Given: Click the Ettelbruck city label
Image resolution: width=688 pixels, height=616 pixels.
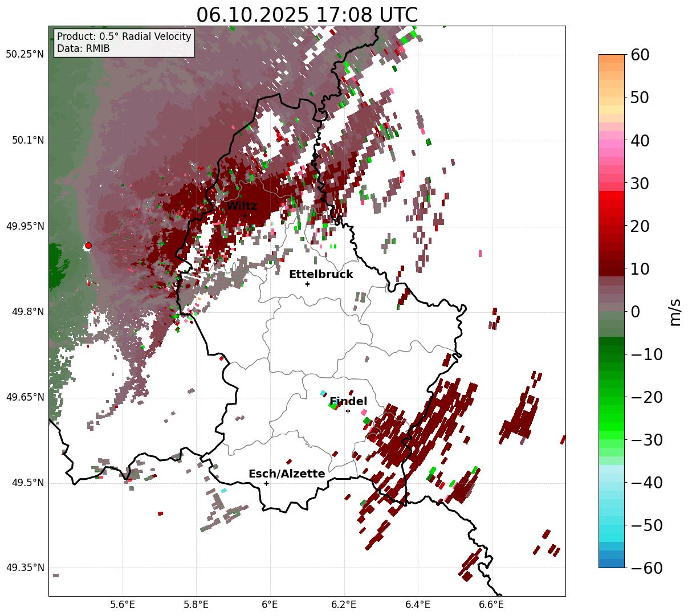Looking at the screenshot, I should coord(321,275).
